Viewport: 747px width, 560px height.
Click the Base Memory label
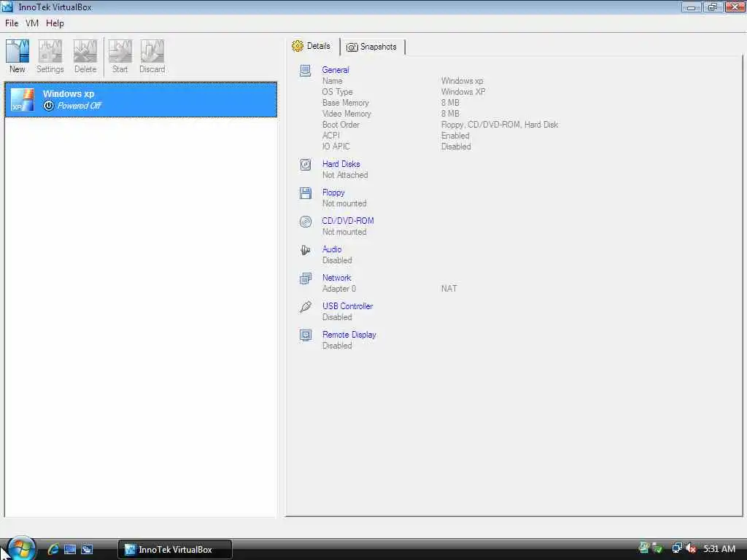[x=345, y=103]
